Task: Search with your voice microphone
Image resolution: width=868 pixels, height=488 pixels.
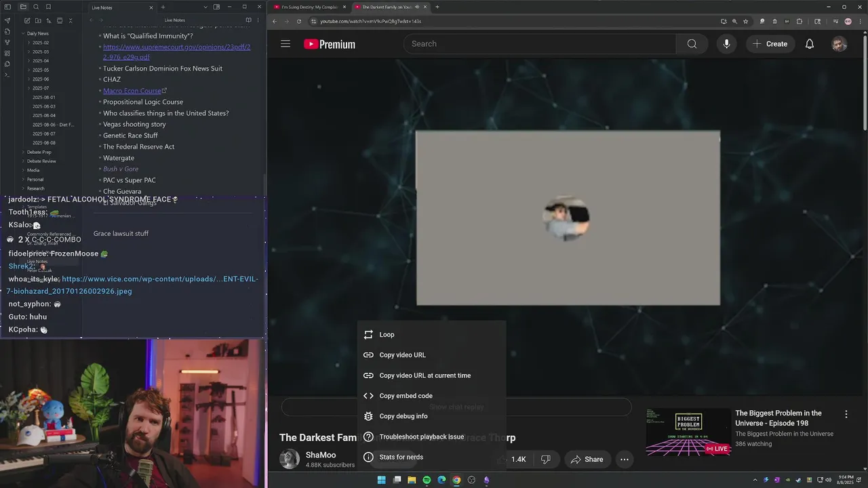Action: 726,44
